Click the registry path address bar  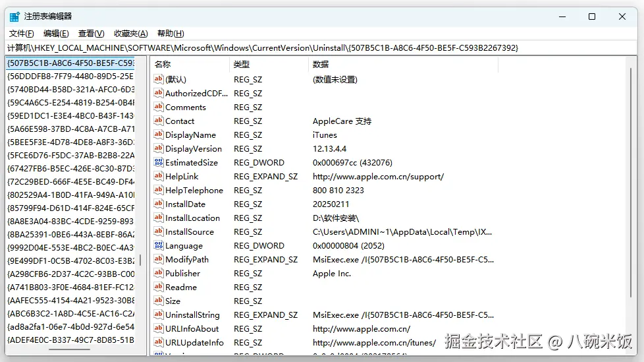[x=321, y=48]
